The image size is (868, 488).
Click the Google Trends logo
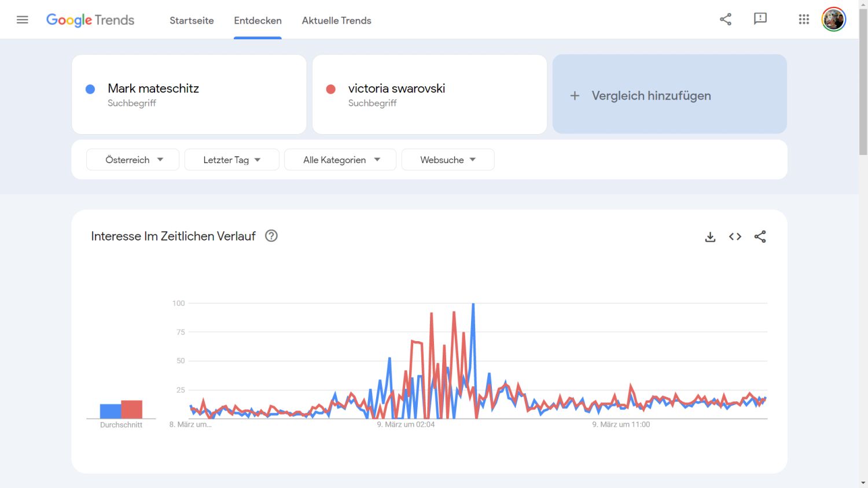click(90, 20)
